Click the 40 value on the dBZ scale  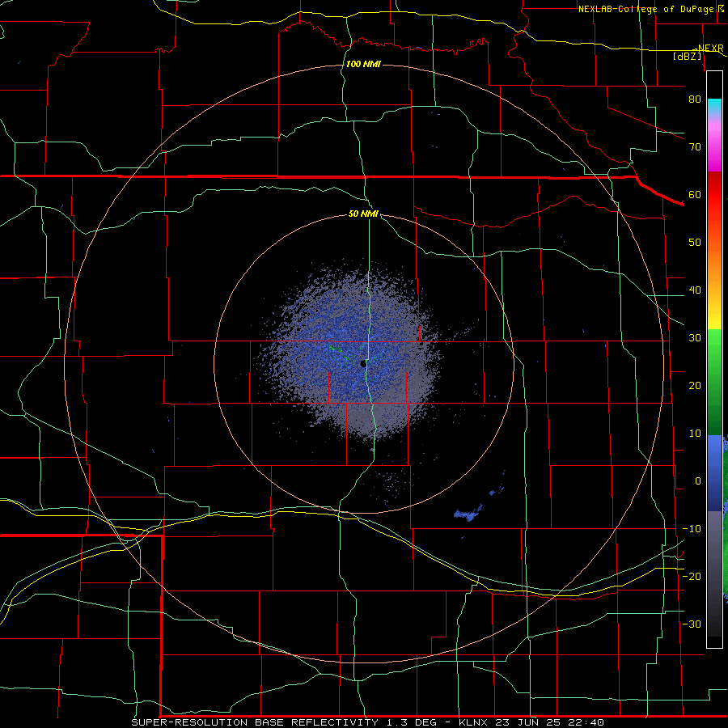[695, 290]
